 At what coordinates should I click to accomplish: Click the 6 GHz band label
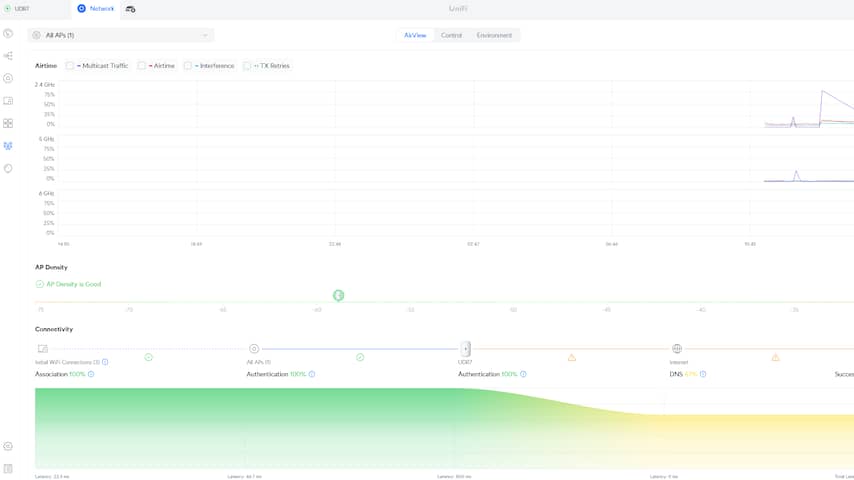46,194
